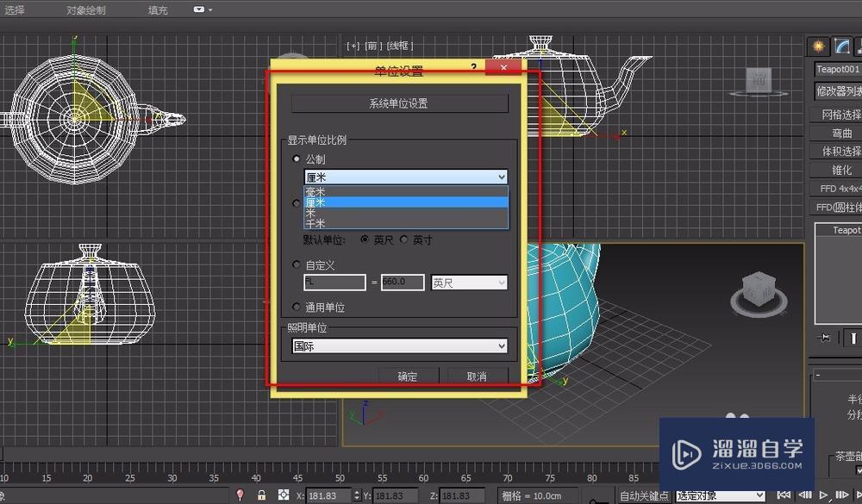This screenshot has width=862, height=504.
Task: Click 栅格 = 10.0cm status text
Action: (x=532, y=495)
